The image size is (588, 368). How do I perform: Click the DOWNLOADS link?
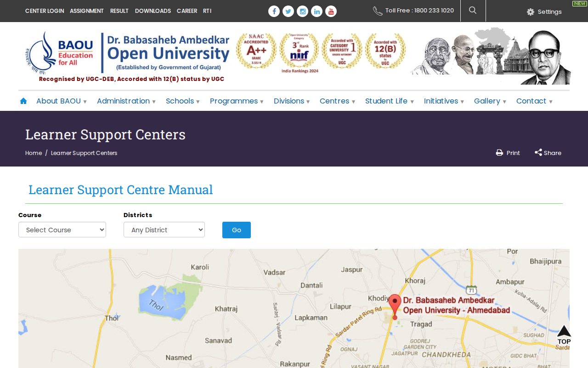click(x=153, y=11)
